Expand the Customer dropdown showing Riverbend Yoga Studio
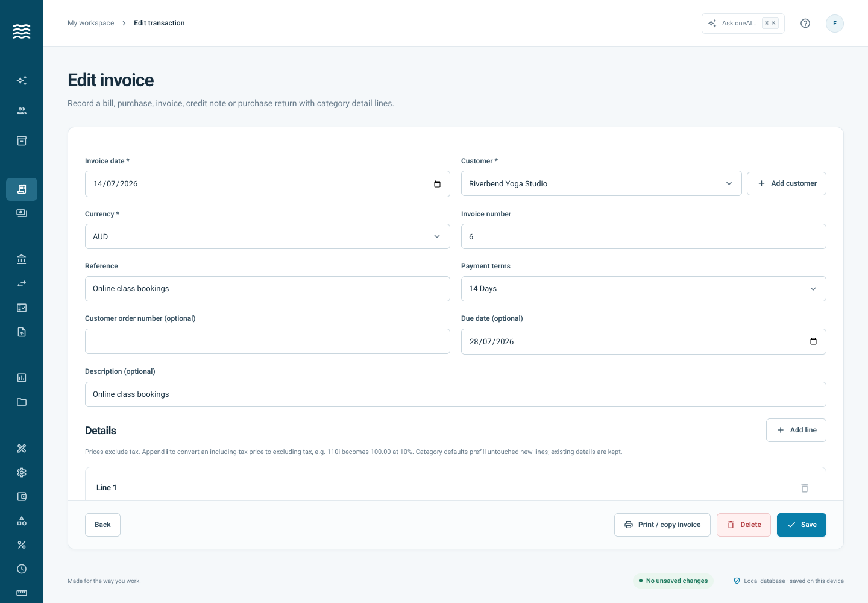Viewport: 868px width, 603px height. click(602, 183)
